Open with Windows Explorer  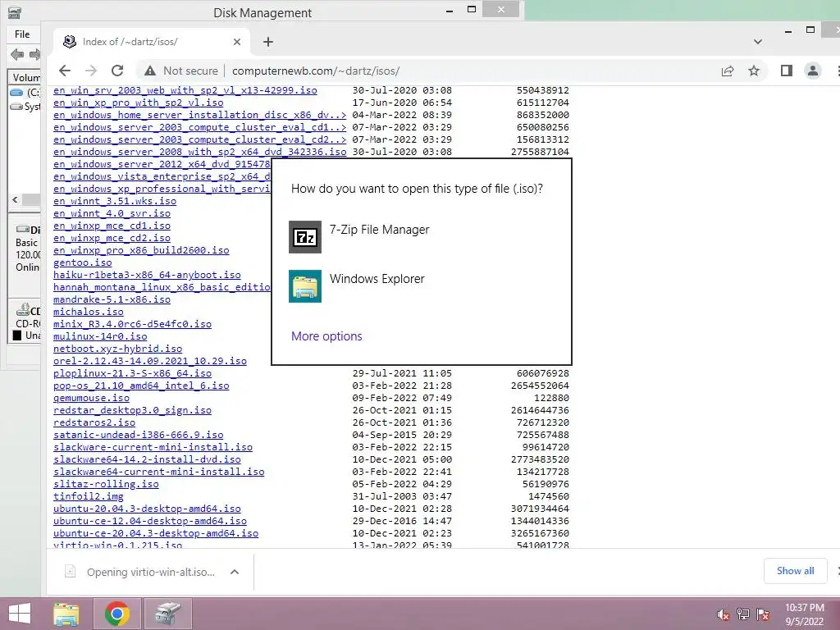coord(421,286)
